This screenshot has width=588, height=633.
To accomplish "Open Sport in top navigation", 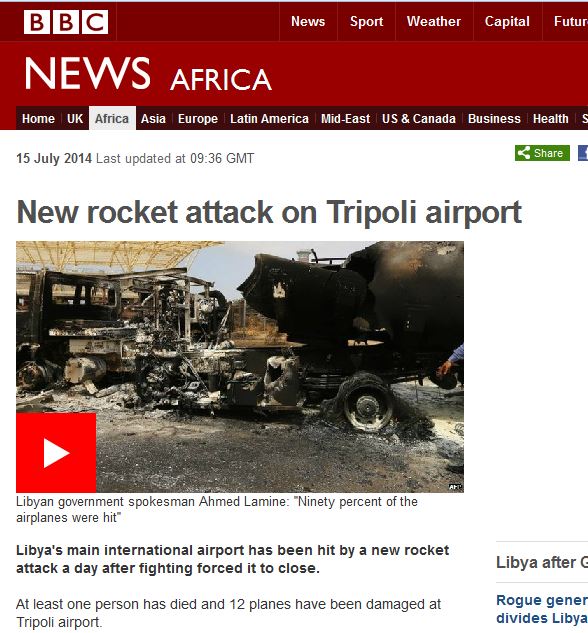I will [x=366, y=21].
